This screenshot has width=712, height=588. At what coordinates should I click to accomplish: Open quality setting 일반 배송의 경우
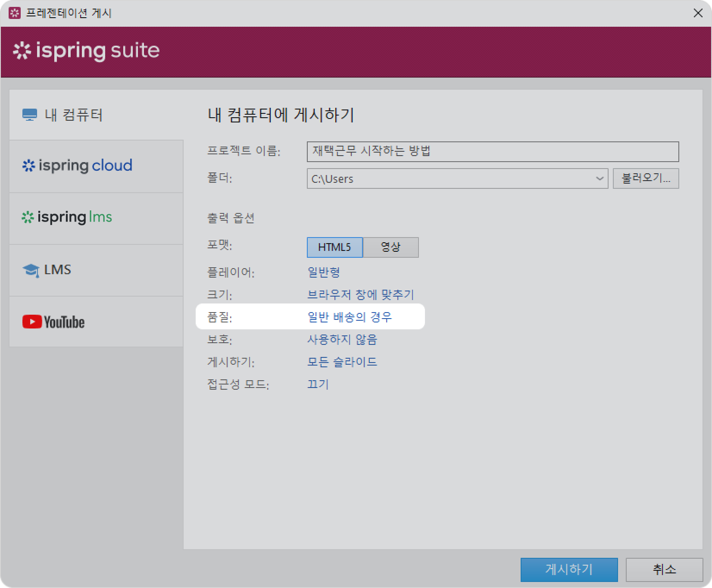click(350, 317)
